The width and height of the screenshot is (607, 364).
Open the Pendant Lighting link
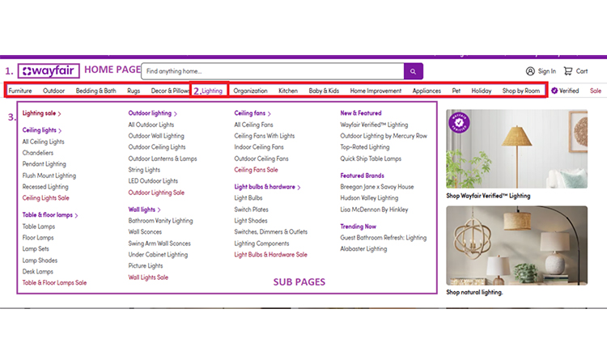coord(45,163)
